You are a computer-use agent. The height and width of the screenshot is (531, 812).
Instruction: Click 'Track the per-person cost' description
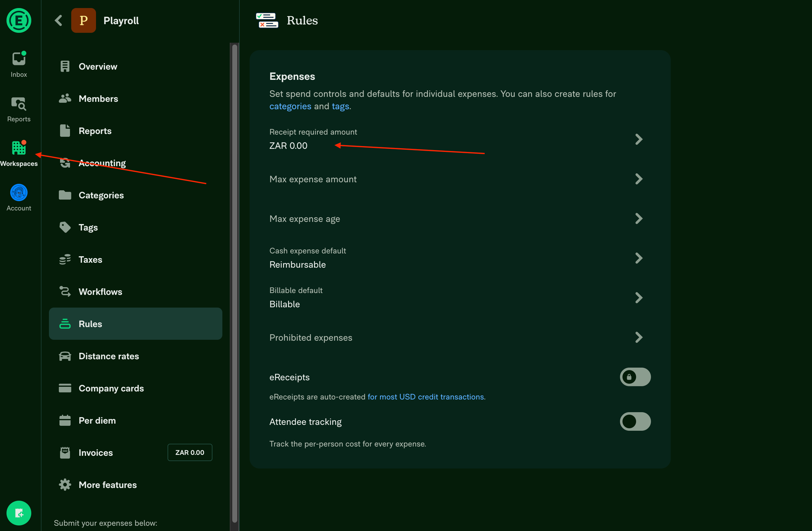[x=348, y=444]
